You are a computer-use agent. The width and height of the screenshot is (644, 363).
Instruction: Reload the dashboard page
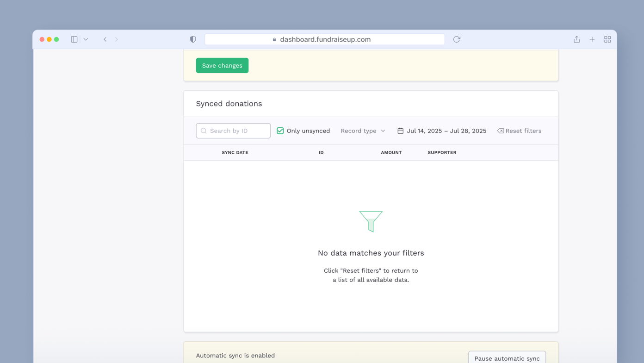pyautogui.click(x=456, y=39)
